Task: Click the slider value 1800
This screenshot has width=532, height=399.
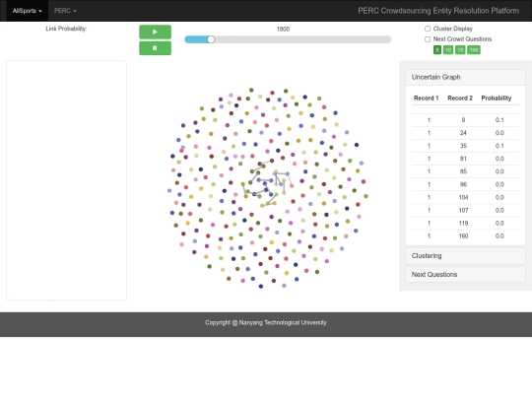Action: pos(283,30)
